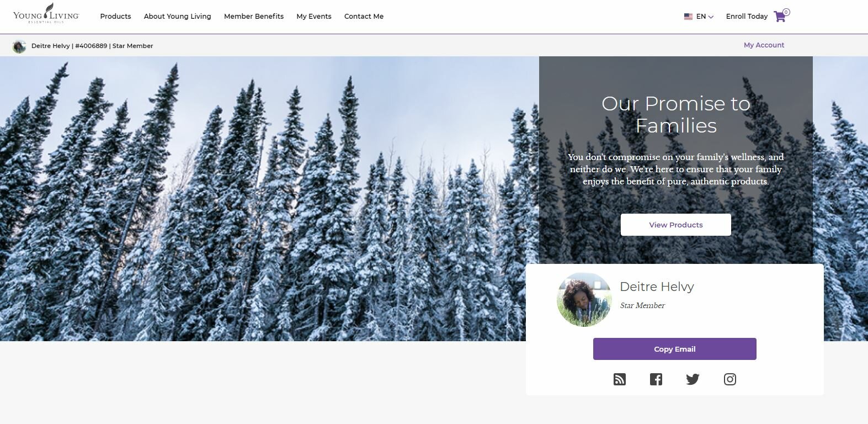
Task: Click small member avatar in header bar
Action: point(19,46)
